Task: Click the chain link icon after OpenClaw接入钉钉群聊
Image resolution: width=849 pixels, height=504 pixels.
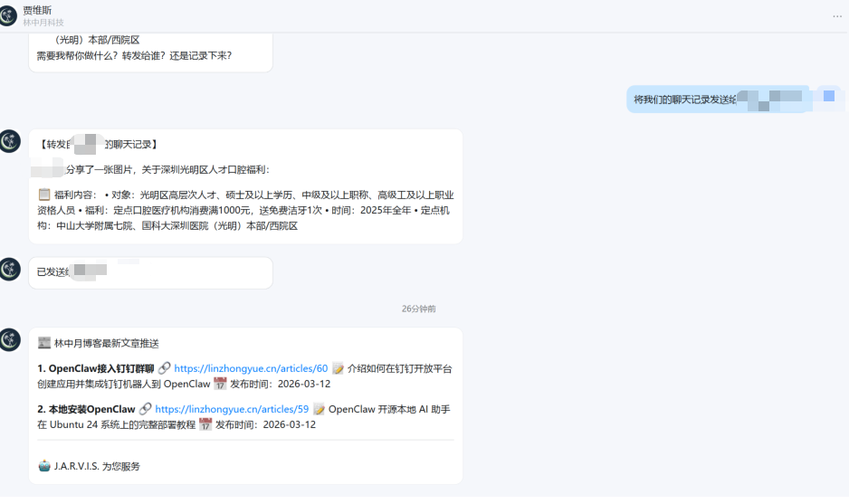Action: click(164, 369)
